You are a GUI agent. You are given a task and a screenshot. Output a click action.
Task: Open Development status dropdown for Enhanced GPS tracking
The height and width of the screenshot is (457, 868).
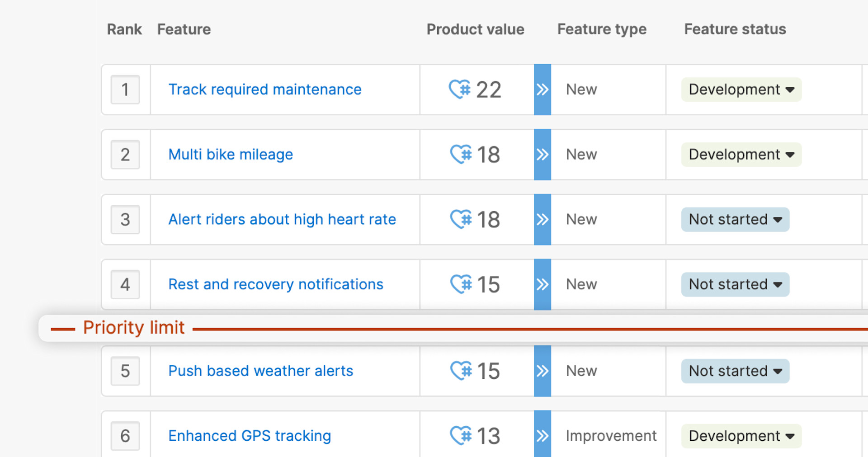click(x=741, y=436)
